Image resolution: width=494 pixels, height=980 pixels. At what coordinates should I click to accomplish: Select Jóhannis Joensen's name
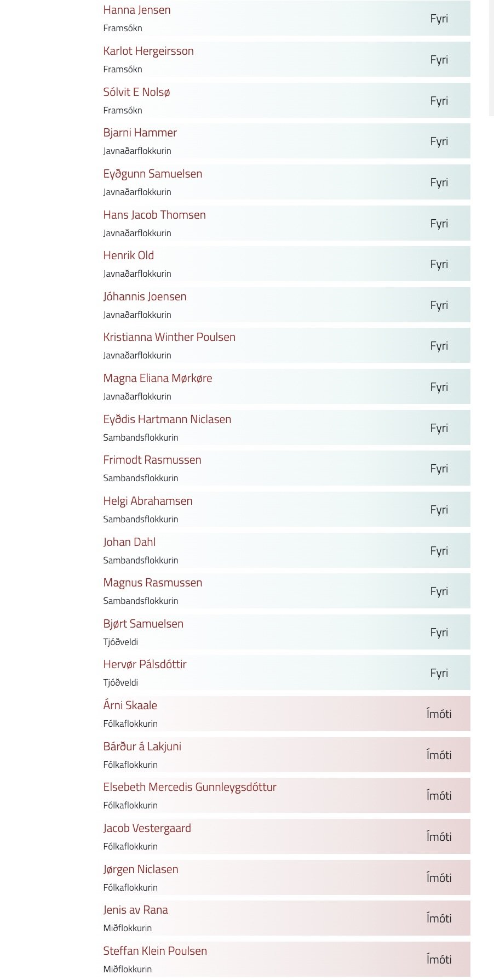145,297
